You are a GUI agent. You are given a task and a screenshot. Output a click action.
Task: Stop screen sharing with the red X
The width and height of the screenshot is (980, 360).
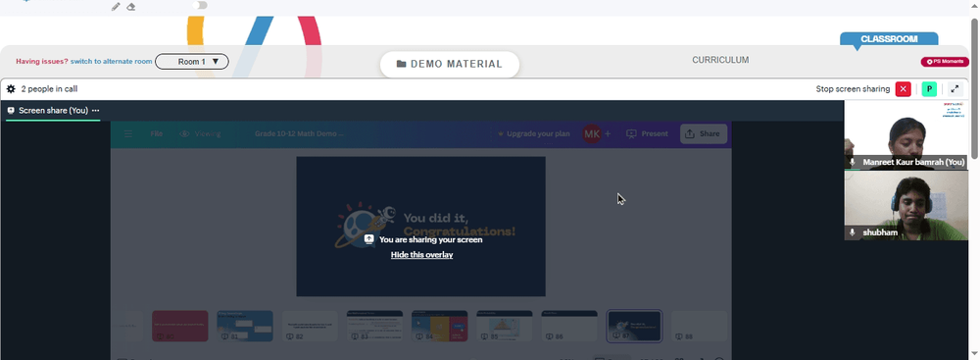pyautogui.click(x=904, y=89)
